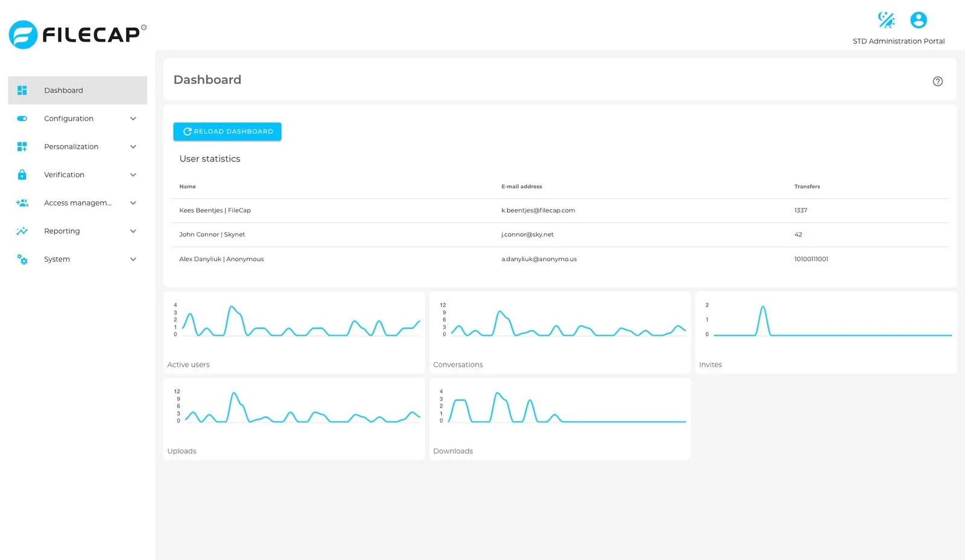The image size is (965, 560).
Task: Open the Dashboard sidebar icon
Action: pos(22,90)
